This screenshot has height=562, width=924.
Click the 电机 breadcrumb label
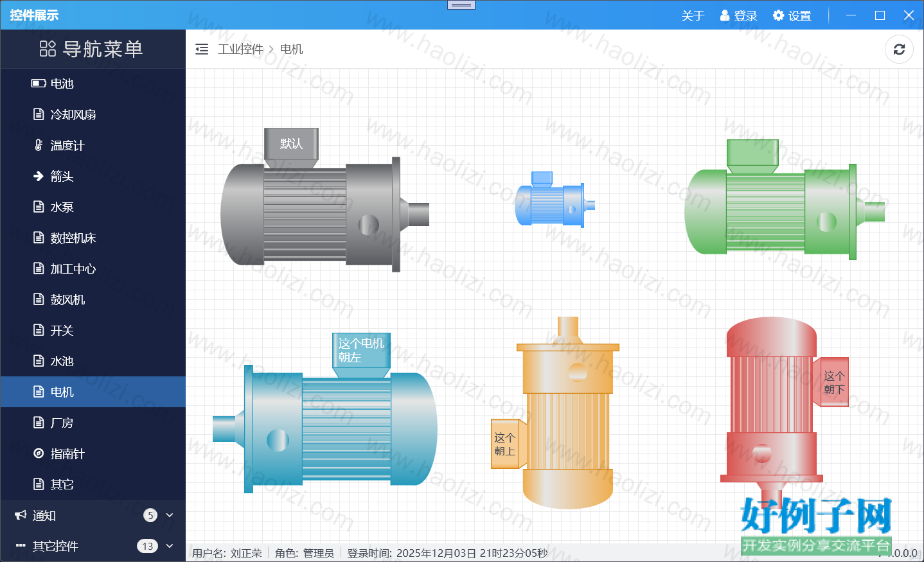292,49
